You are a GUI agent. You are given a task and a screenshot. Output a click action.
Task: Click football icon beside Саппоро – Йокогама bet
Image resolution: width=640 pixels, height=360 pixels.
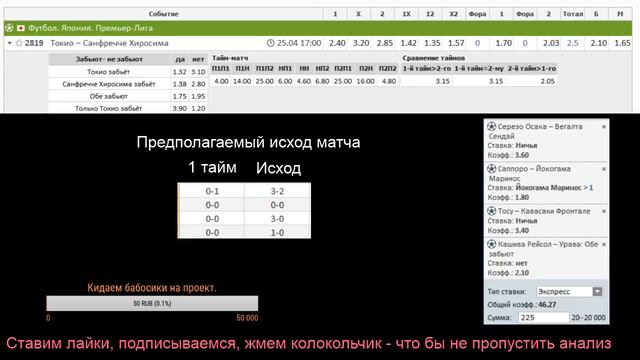pos(491,169)
